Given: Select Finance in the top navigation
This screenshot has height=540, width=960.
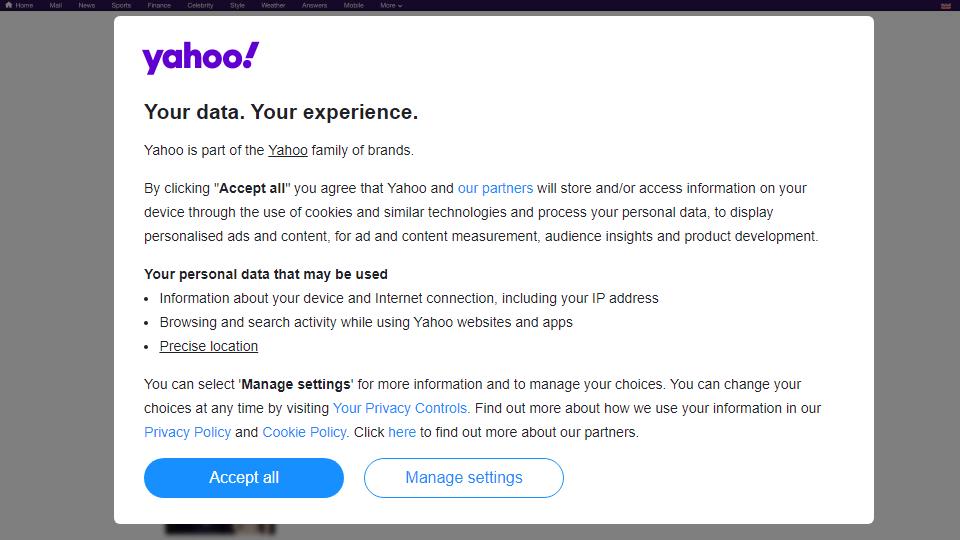Looking at the screenshot, I should click(159, 6).
